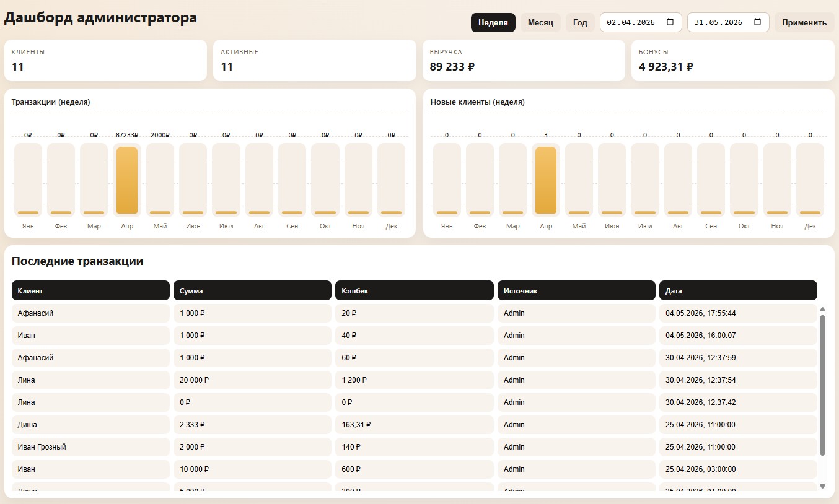Click the Дата column header
The width and height of the screenshot is (839, 504).
(738, 290)
